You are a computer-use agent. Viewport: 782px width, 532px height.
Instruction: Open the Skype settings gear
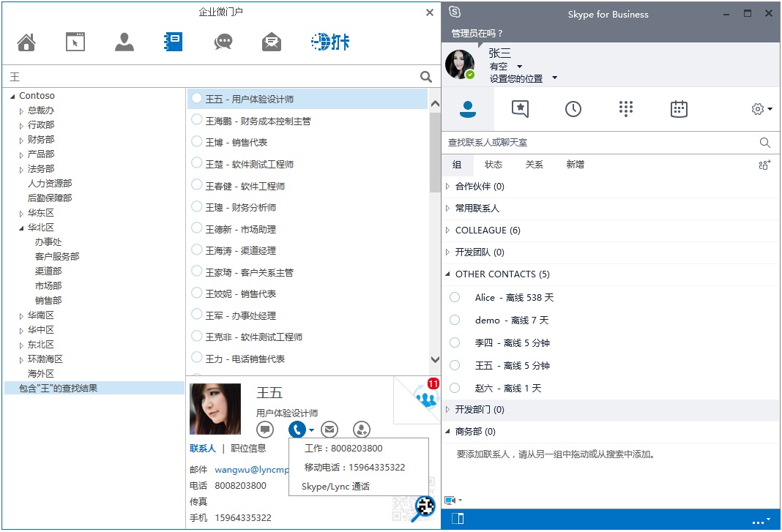point(758,109)
